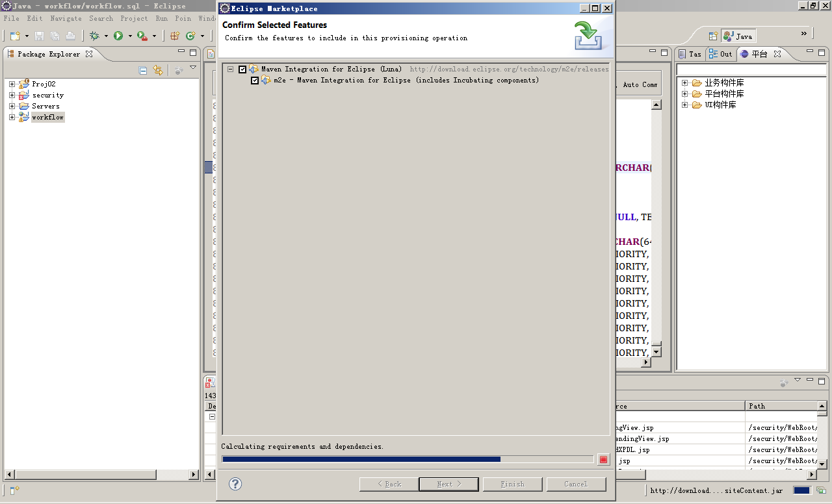This screenshot has height=504, width=832.
Task: Click the background progress view status bar icon
Action: tap(822, 490)
